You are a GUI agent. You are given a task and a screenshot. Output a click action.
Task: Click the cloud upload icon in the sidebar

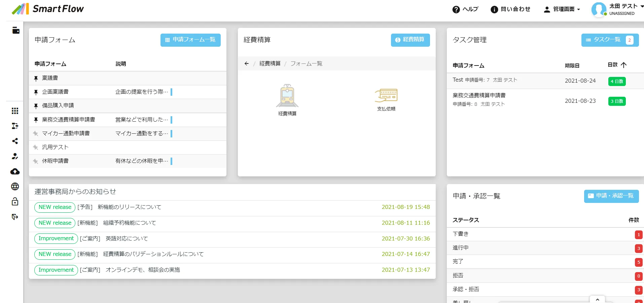coord(15,171)
